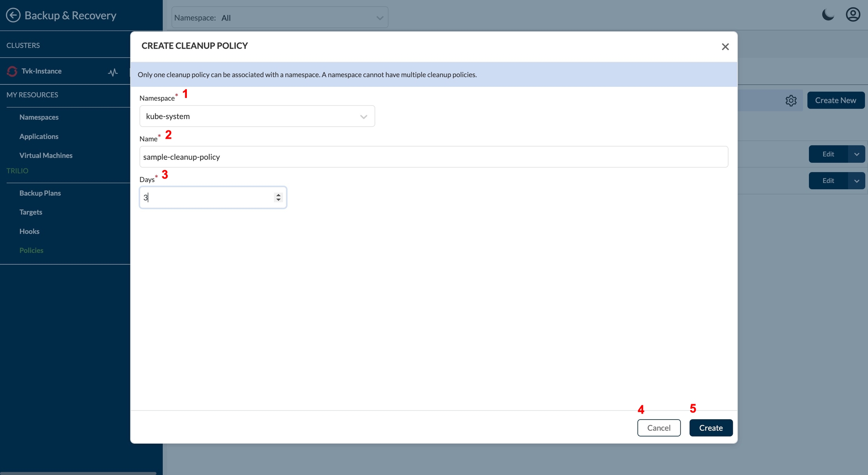Expand the first Edit button's dropdown arrow
868x475 pixels.
pyautogui.click(x=856, y=154)
